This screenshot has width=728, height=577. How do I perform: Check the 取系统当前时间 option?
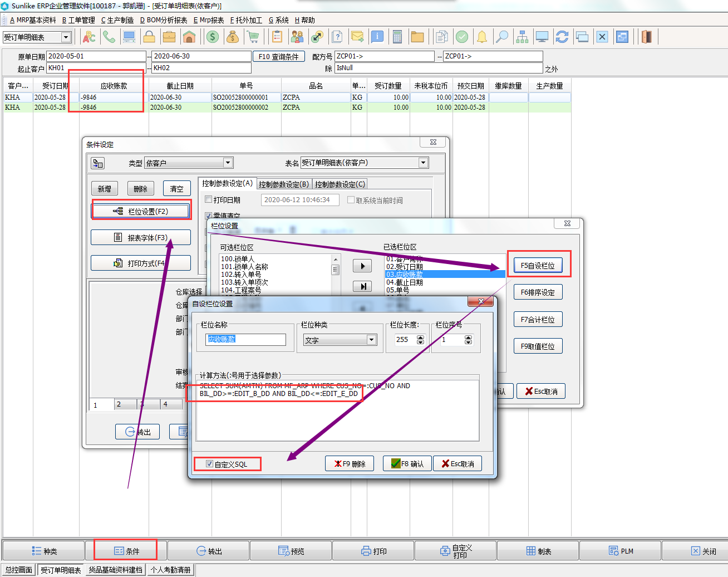point(351,200)
